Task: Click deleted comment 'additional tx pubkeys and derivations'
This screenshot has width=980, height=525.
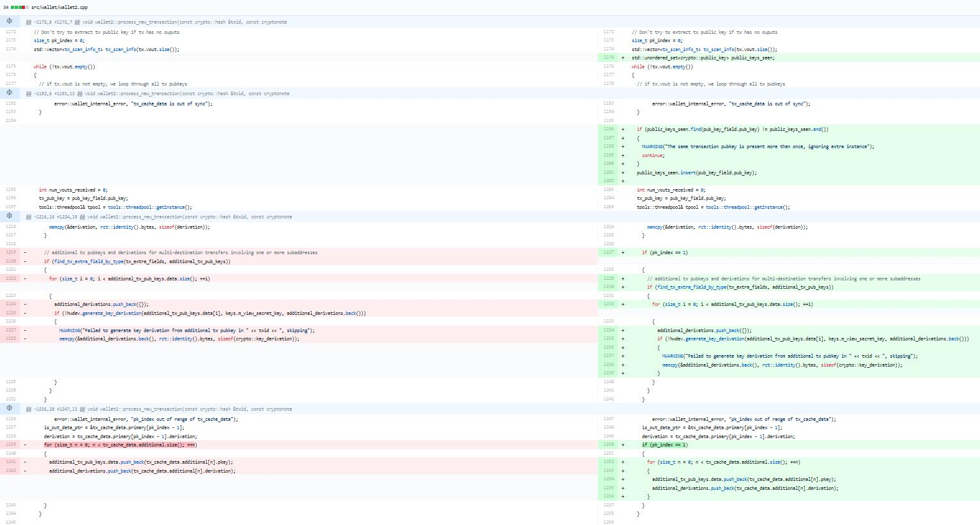Action: 181,252
